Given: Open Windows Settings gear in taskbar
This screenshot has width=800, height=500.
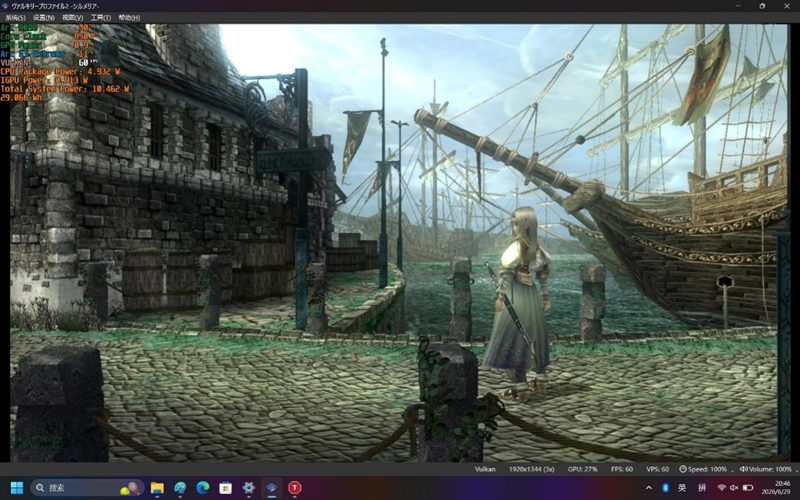Looking at the screenshot, I should 248,488.
